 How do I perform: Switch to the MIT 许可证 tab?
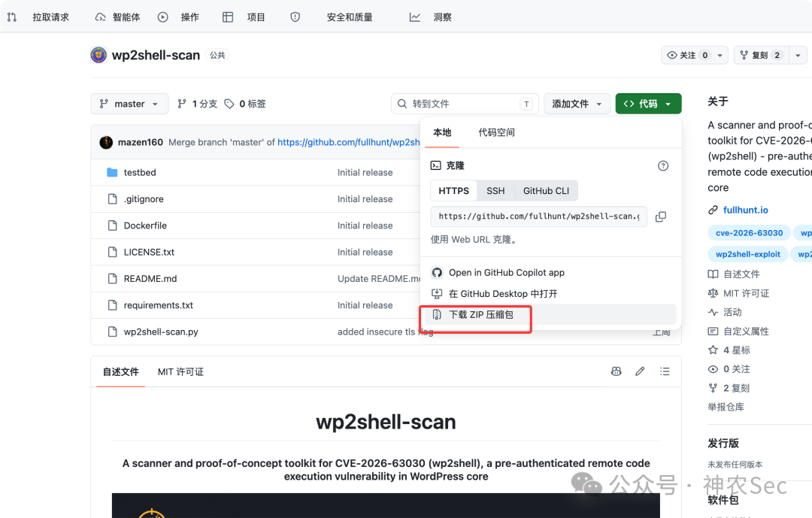[x=180, y=372]
